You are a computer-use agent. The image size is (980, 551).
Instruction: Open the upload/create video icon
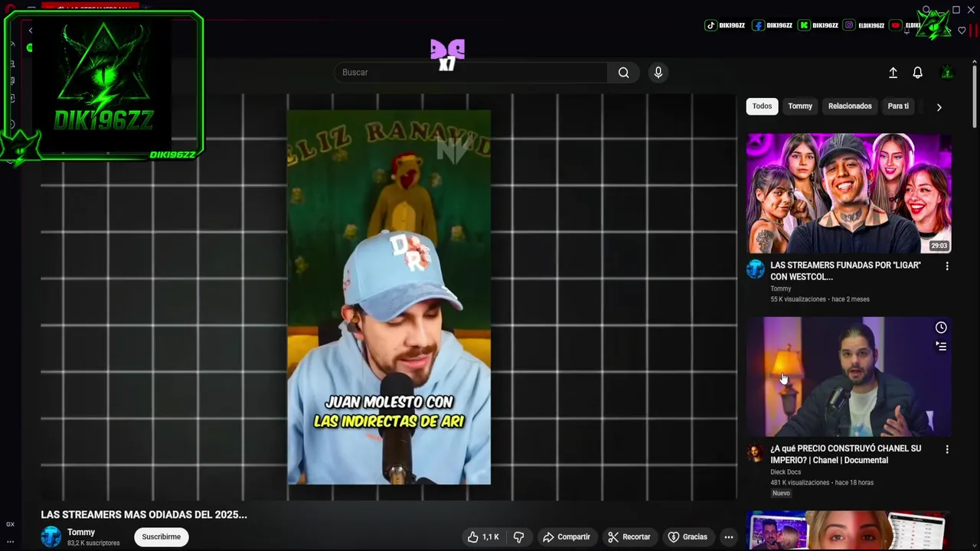click(x=893, y=73)
